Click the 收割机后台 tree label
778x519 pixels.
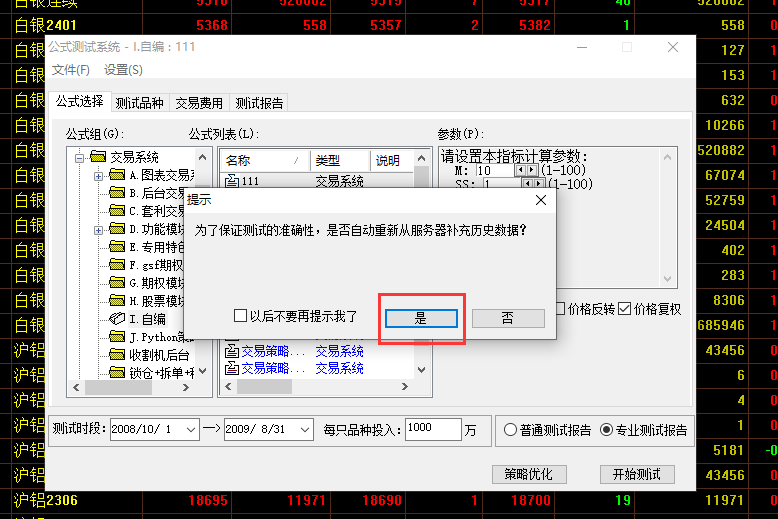click(159, 355)
